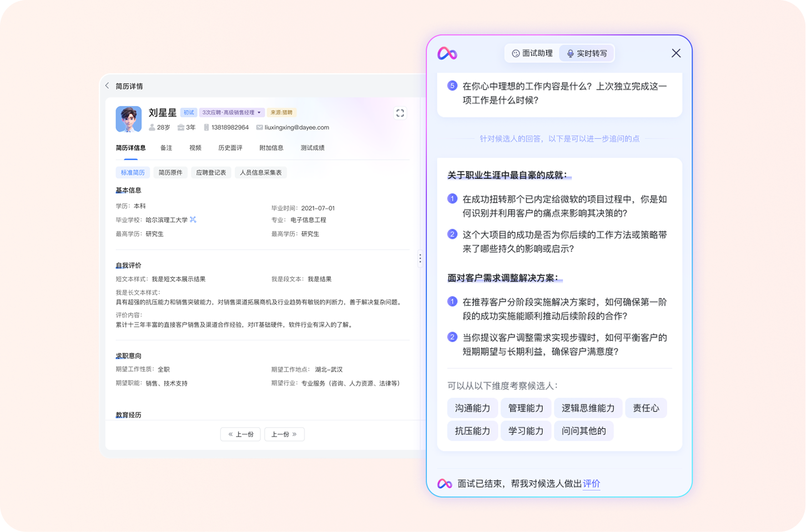Click the 自我评价 section heading
This screenshot has width=806, height=532.
(128, 266)
